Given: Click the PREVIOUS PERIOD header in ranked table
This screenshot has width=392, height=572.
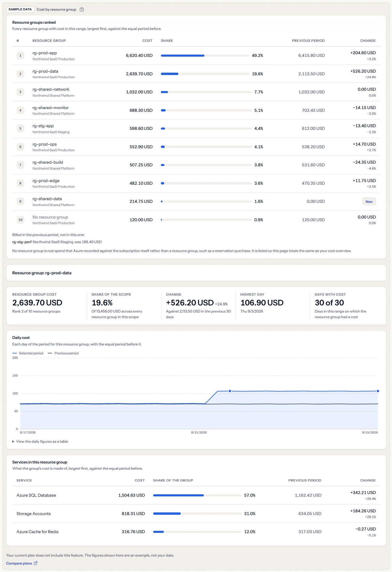Looking at the screenshot, I should point(308,41).
